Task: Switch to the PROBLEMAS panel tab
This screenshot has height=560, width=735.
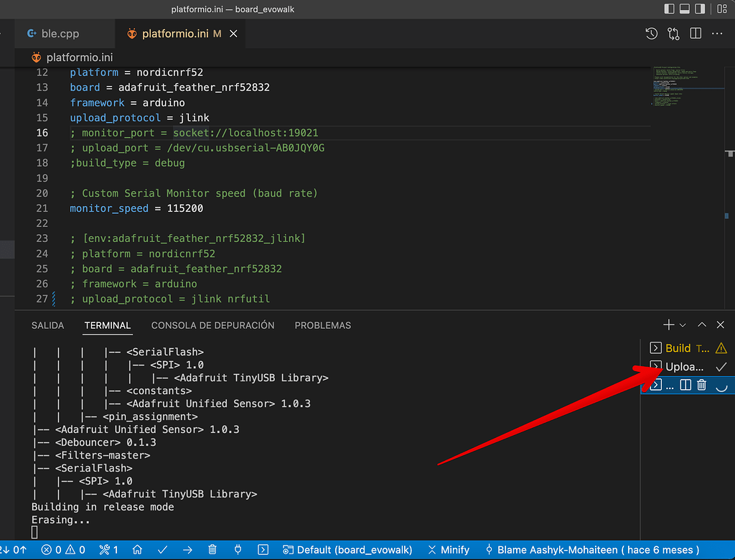Action: (322, 325)
